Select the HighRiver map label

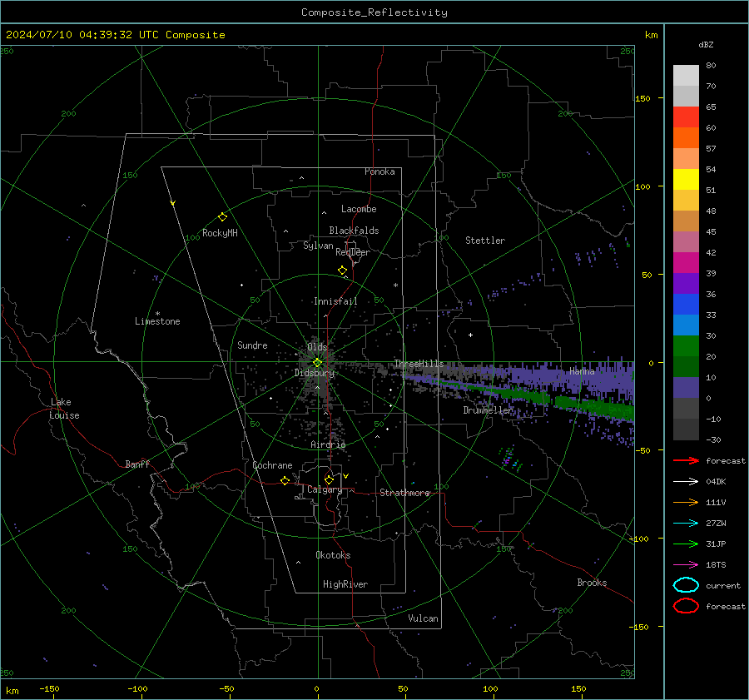(345, 584)
